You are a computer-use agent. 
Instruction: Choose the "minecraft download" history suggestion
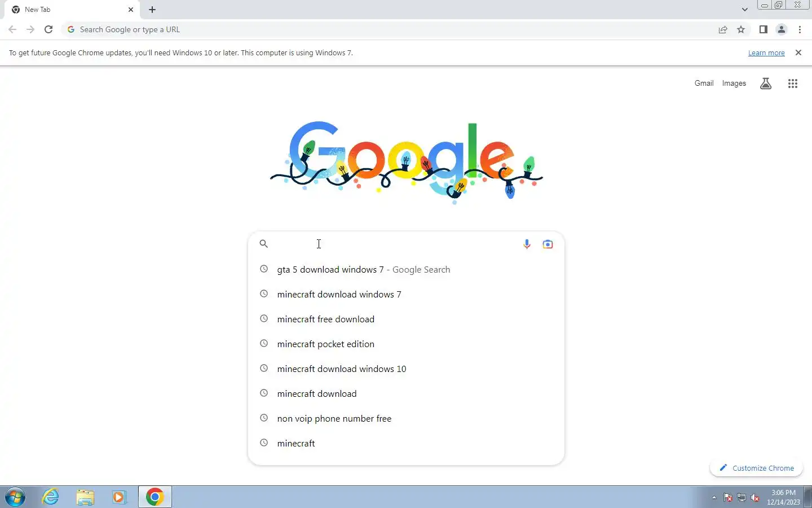point(406,393)
